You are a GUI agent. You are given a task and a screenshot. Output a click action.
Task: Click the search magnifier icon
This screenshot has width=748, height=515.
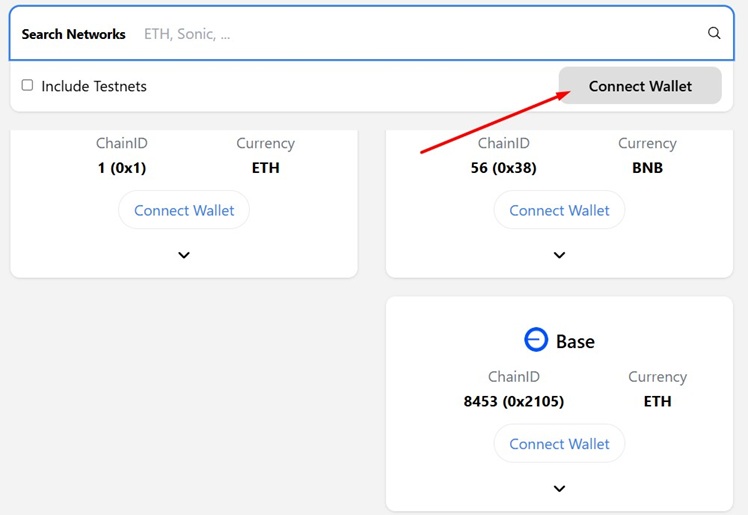(714, 33)
